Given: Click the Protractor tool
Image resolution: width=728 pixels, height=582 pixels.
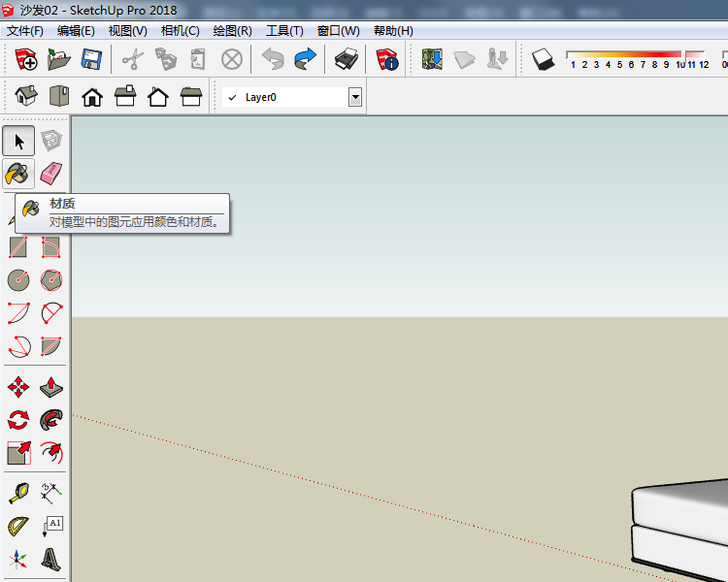Looking at the screenshot, I should (18, 526).
